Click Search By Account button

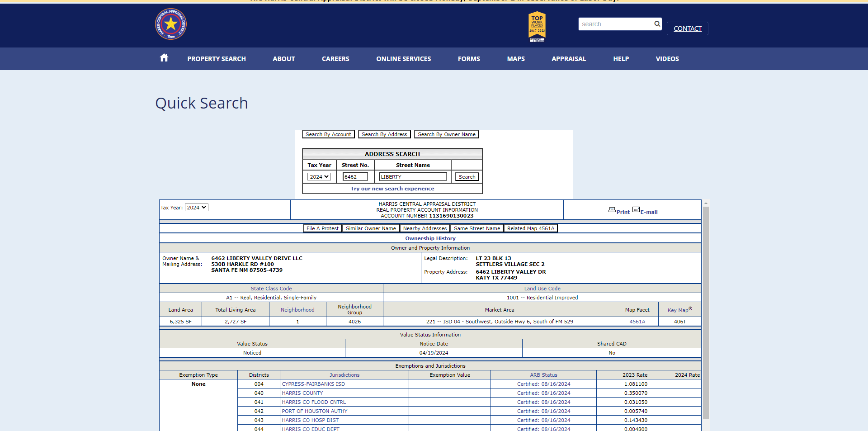[x=328, y=134]
